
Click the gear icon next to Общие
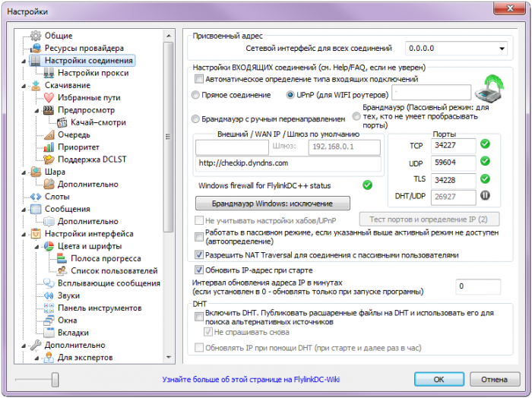click(x=36, y=36)
